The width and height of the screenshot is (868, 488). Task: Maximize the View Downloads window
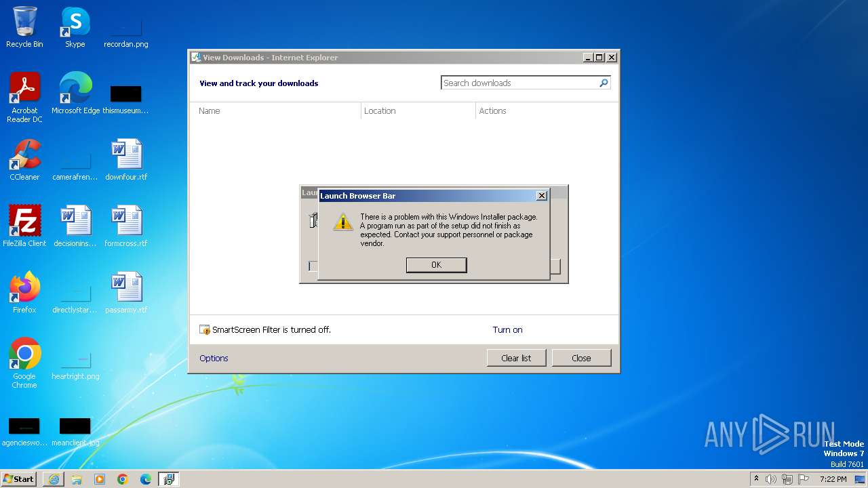599,58
